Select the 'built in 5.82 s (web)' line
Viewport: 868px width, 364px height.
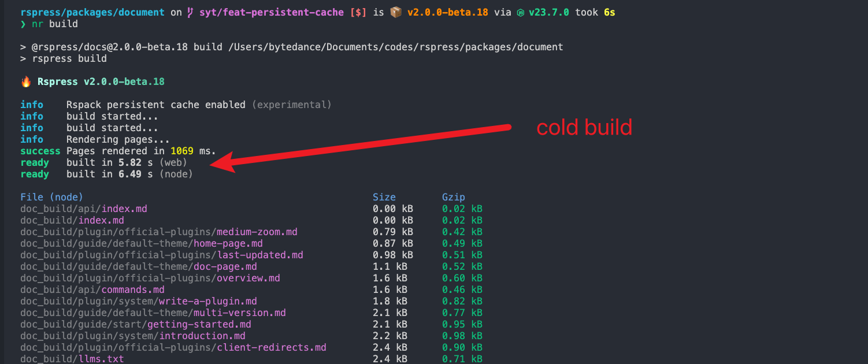click(127, 162)
